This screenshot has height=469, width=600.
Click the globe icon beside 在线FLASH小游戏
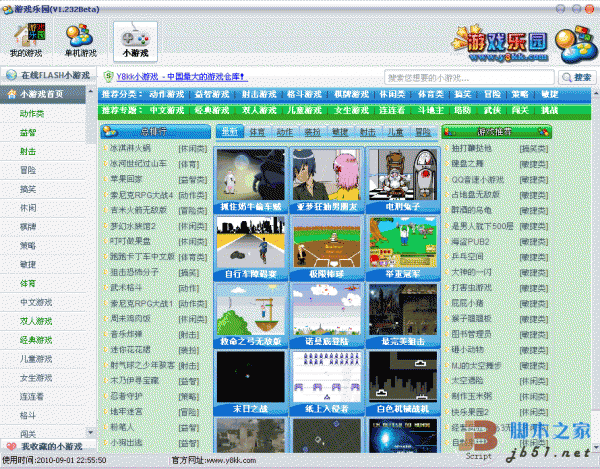click(x=11, y=75)
